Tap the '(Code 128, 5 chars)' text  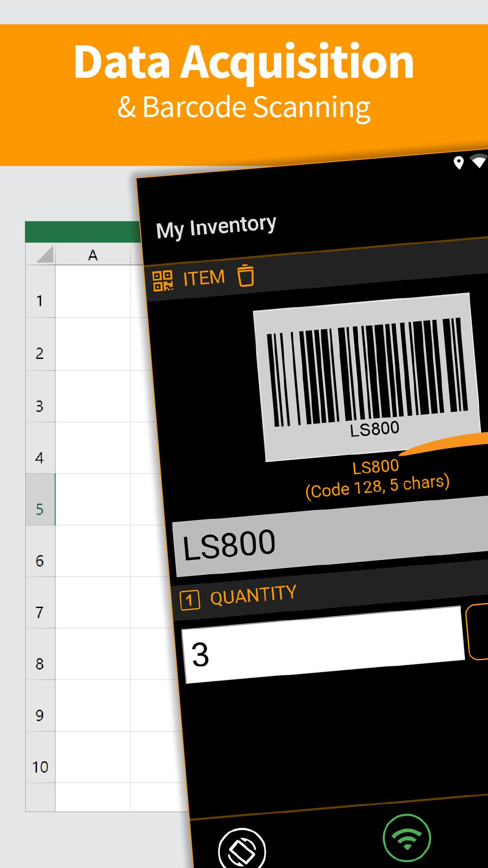[378, 486]
